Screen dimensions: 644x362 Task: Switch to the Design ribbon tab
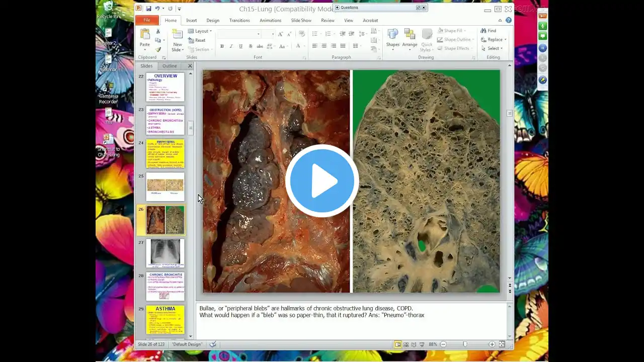[213, 21]
